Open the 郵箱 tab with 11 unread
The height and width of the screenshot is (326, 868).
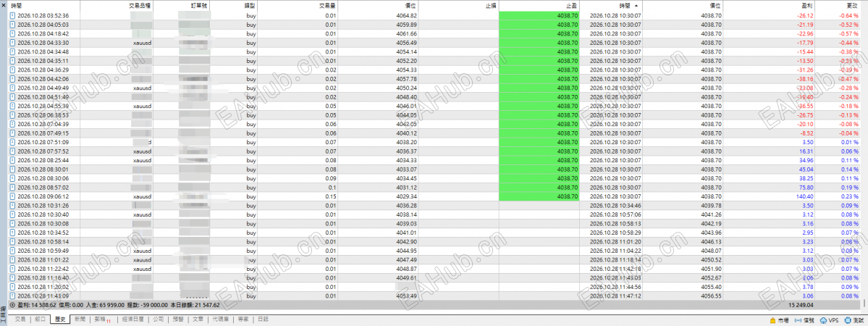tap(103, 319)
